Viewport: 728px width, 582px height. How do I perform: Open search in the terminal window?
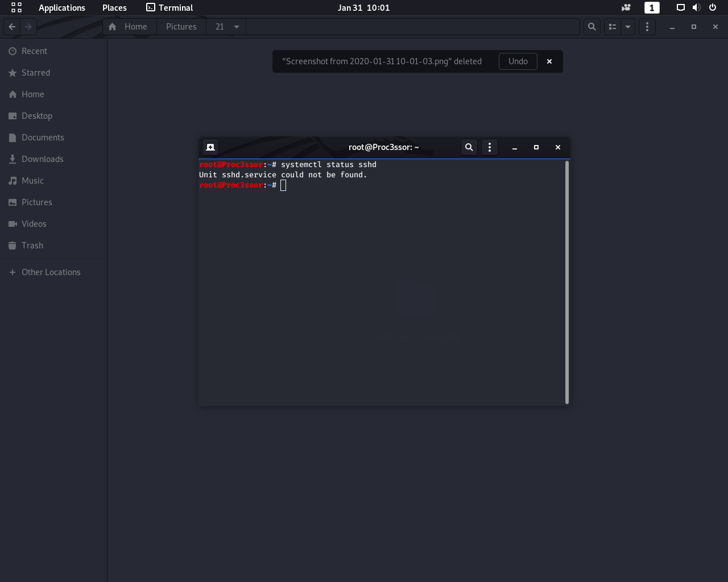[x=469, y=147]
